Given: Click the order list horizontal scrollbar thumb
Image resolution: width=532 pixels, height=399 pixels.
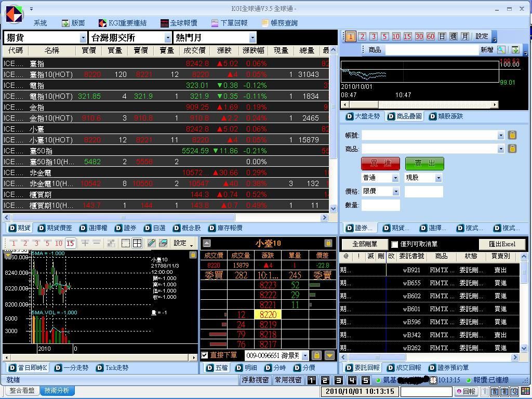Looking at the screenshot, I should click(x=377, y=357).
